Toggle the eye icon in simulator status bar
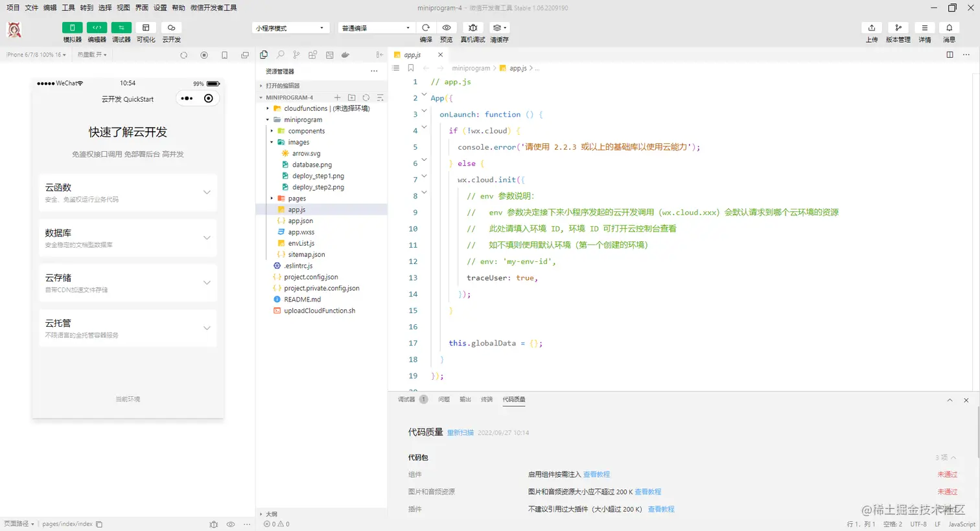Image resolution: width=980 pixels, height=531 pixels. tap(231, 524)
